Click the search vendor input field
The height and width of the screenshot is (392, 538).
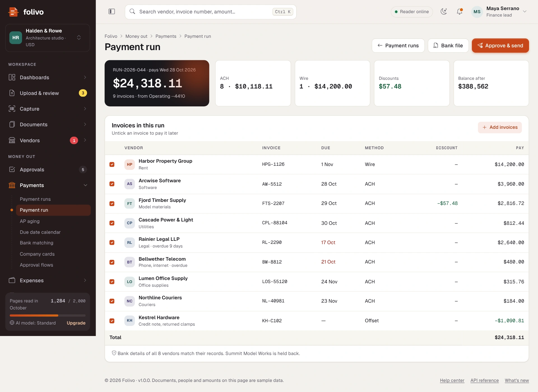click(x=211, y=12)
